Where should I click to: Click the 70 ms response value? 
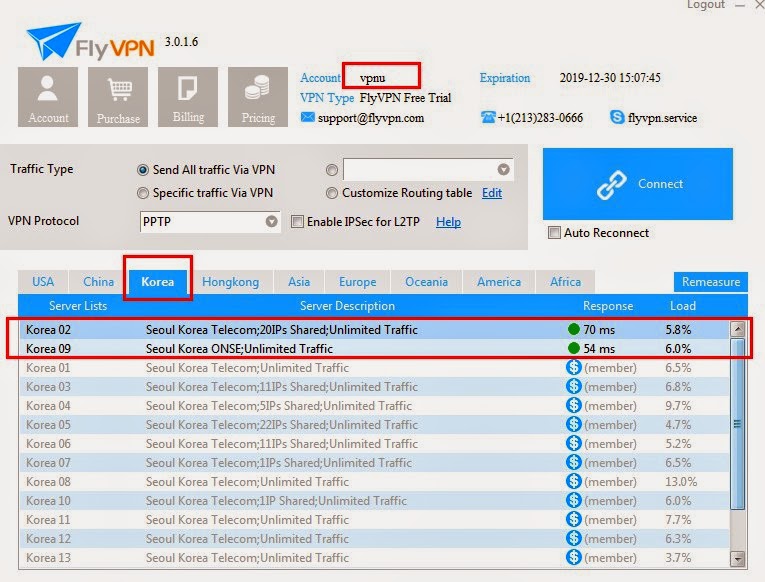(599, 330)
